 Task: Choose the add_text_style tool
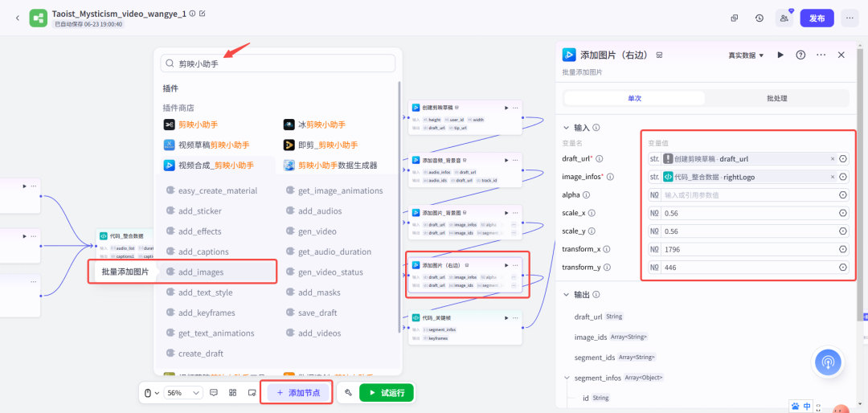click(x=205, y=292)
